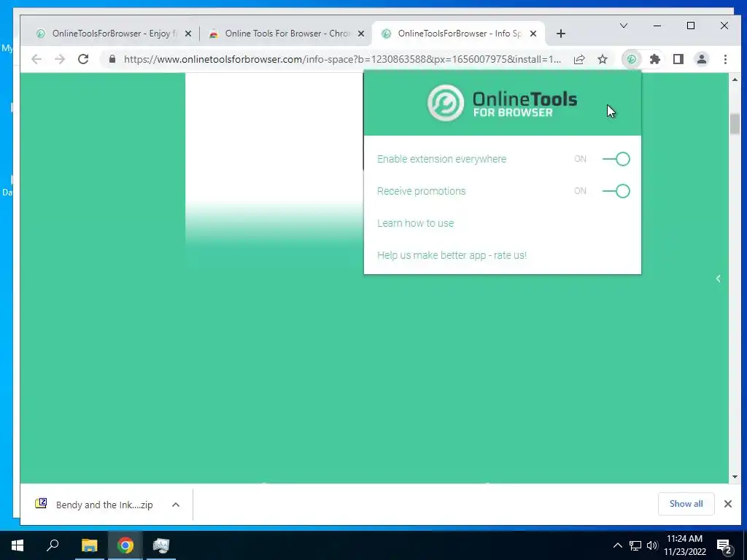Open the Bendy and the Ink zip download

[x=94, y=505]
